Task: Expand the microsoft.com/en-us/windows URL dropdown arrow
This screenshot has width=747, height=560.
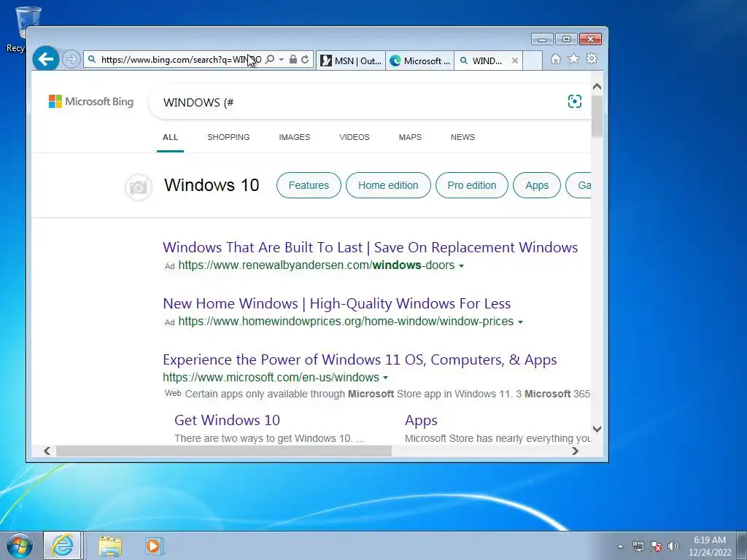Action: coord(385,378)
